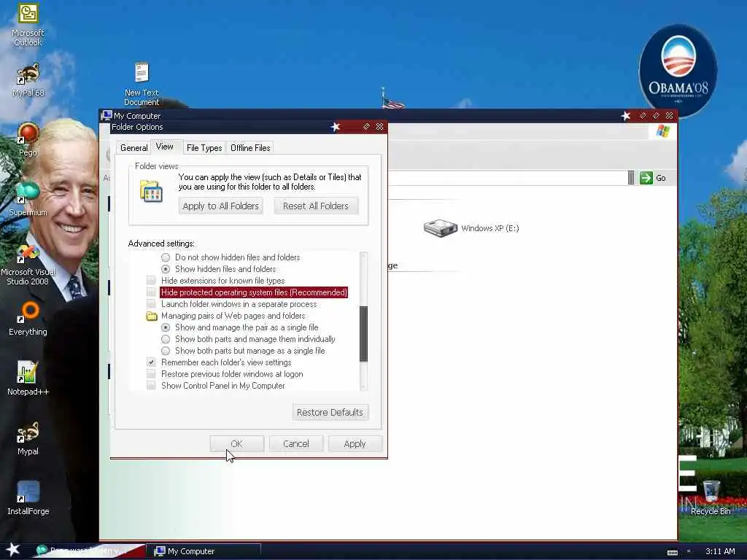Open the address bar dropdown in My Computer

pyautogui.click(x=631, y=178)
